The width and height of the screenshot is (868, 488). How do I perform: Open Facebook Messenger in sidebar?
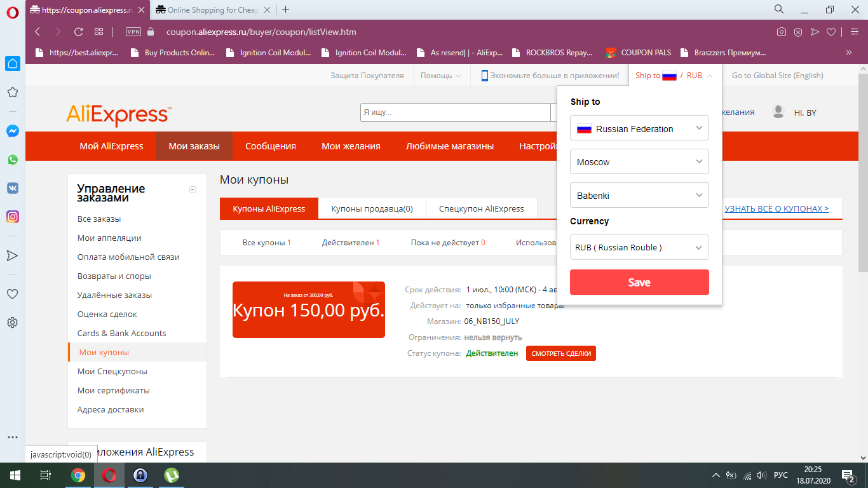pos(12,131)
